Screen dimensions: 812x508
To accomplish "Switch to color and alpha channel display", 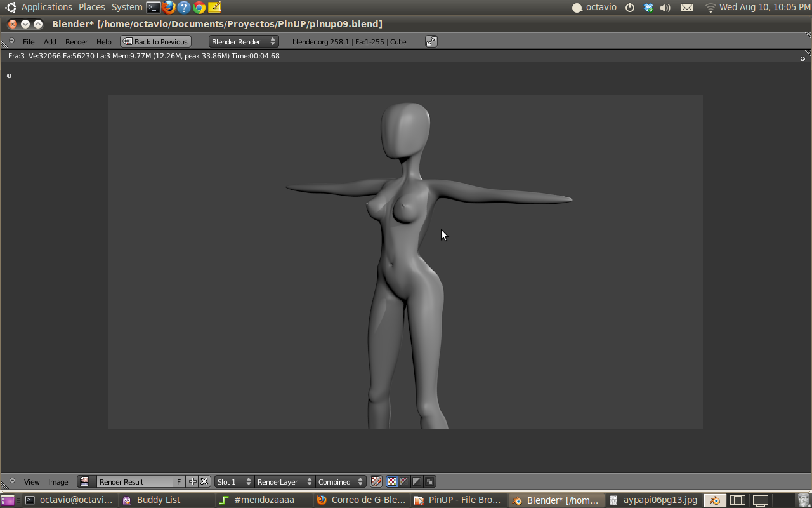I will pos(404,481).
